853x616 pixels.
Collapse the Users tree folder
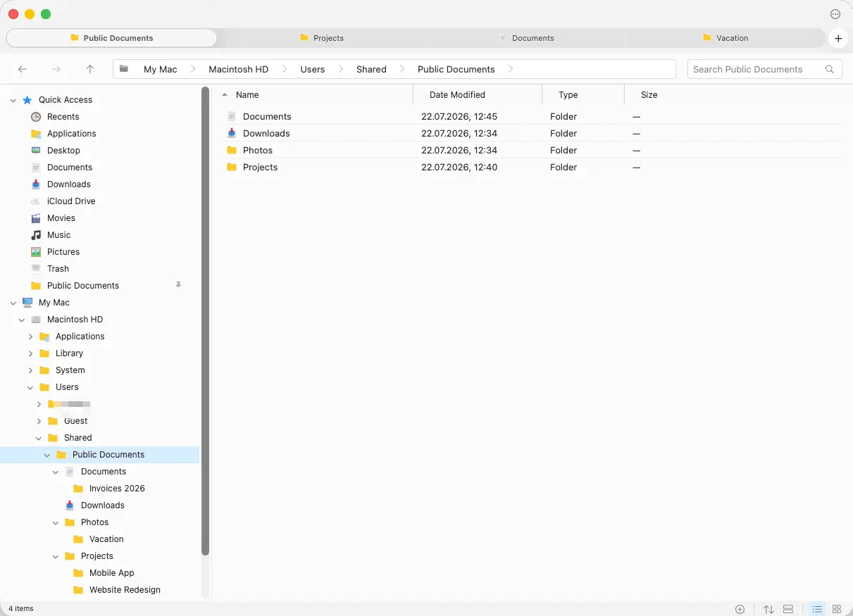30,387
